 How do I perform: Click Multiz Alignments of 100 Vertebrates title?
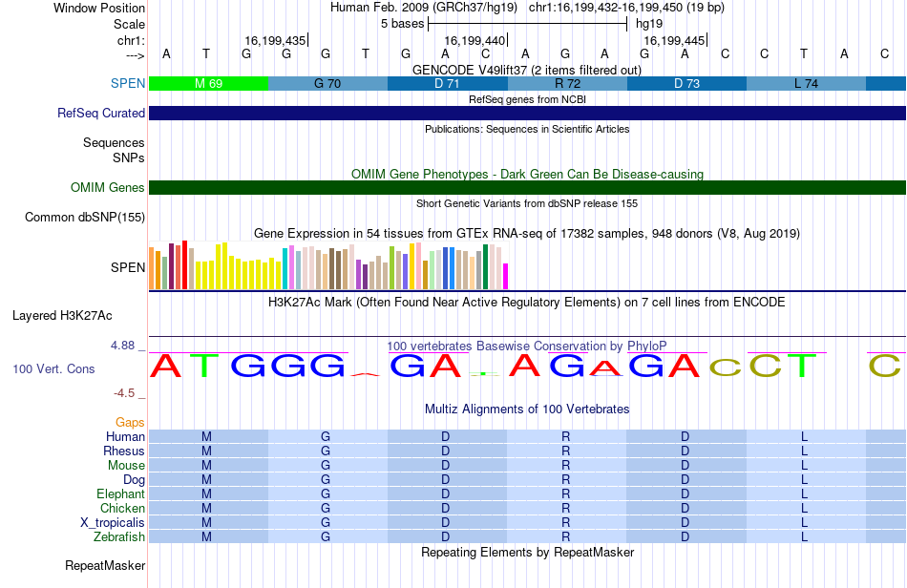tap(527, 409)
